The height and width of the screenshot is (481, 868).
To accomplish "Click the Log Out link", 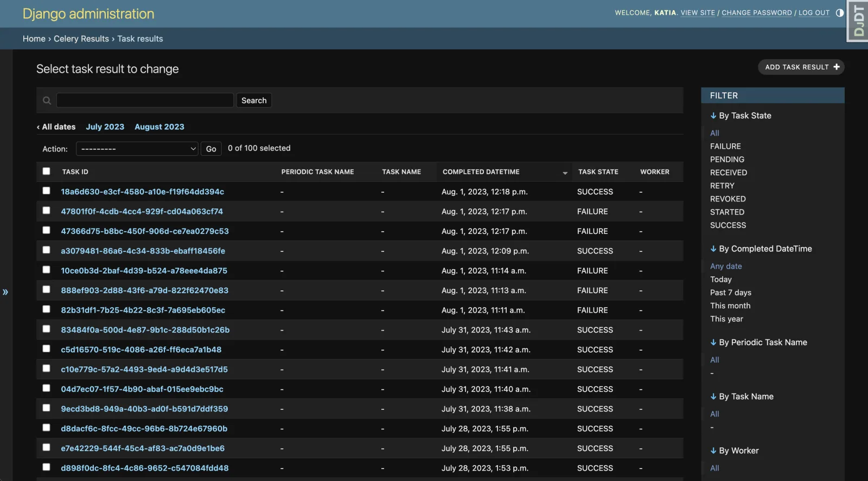I will tap(814, 12).
